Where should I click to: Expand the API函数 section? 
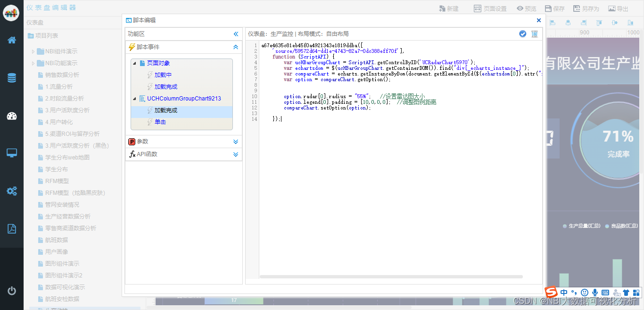[236, 154]
